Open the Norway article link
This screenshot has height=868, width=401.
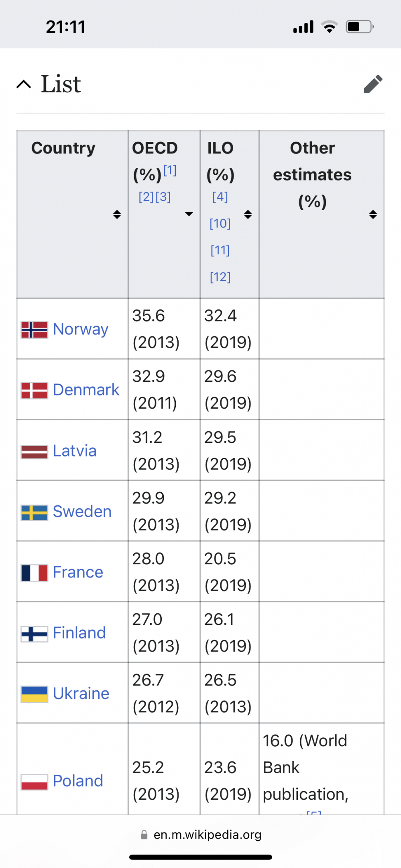point(80,329)
